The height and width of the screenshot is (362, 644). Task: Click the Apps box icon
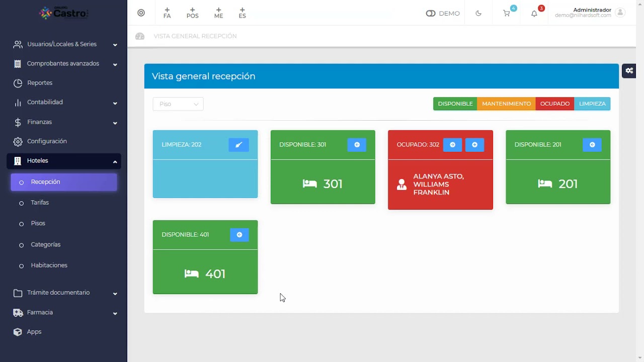click(18, 332)
